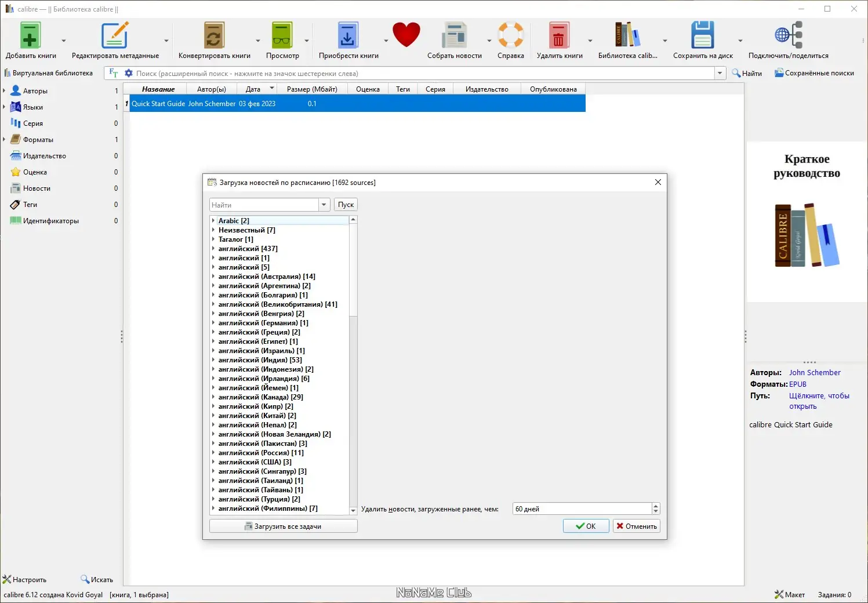Expand the Authors category arrow
Screen dimensions: 868x603
click(x=4, y=91)
